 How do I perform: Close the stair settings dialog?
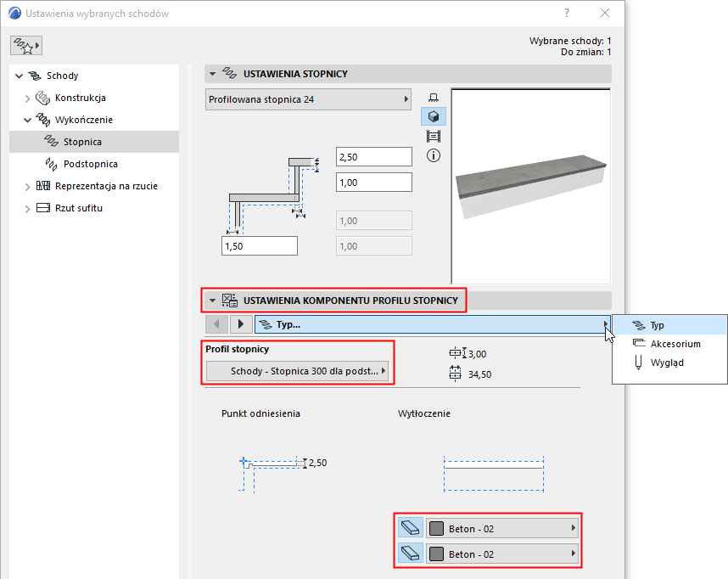pos(604,13)
